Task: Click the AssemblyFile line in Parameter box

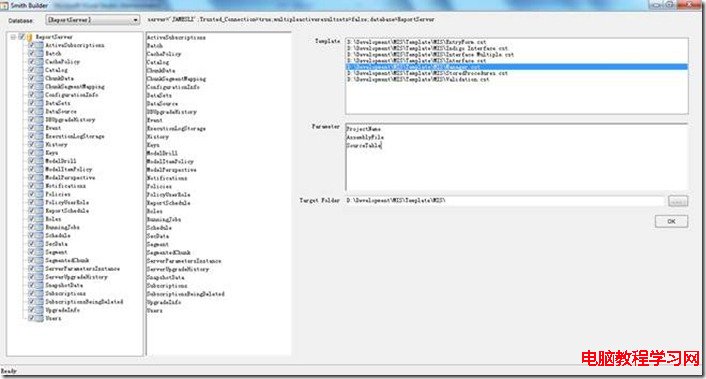Action: 365,137
